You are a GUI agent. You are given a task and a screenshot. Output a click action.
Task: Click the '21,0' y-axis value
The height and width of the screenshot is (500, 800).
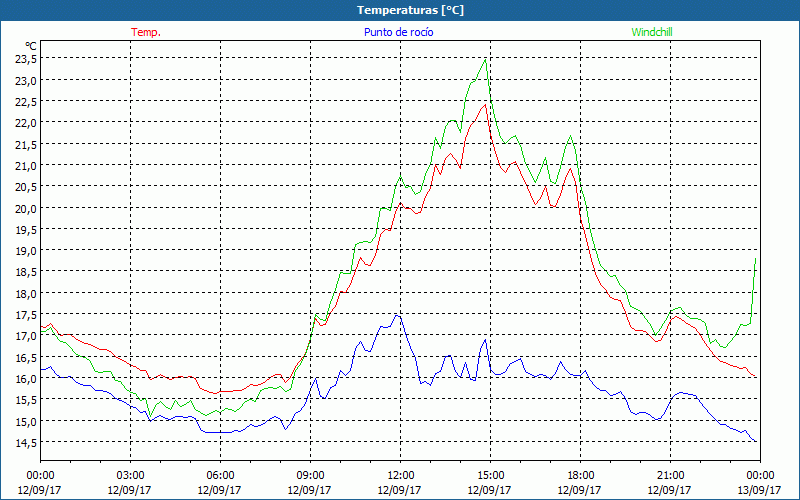(x=26, y=165)
